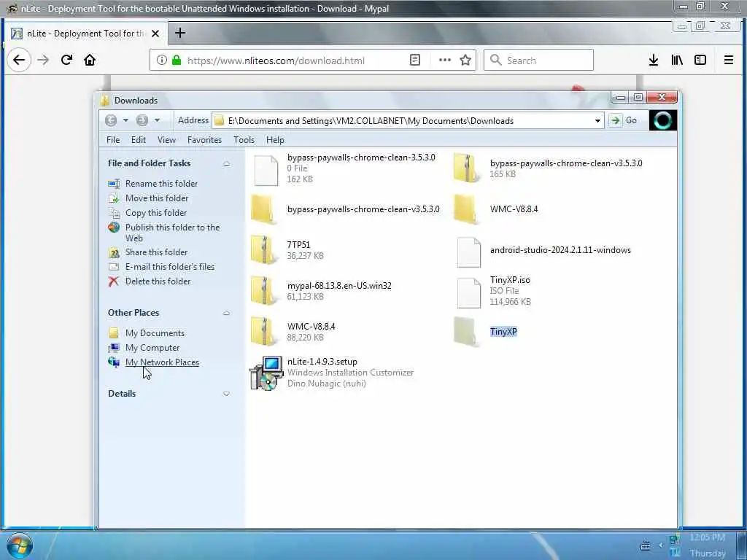Screen dimensions: 747x560
Task: Select the TinyXP.iso file
Action: pos(468,293)
